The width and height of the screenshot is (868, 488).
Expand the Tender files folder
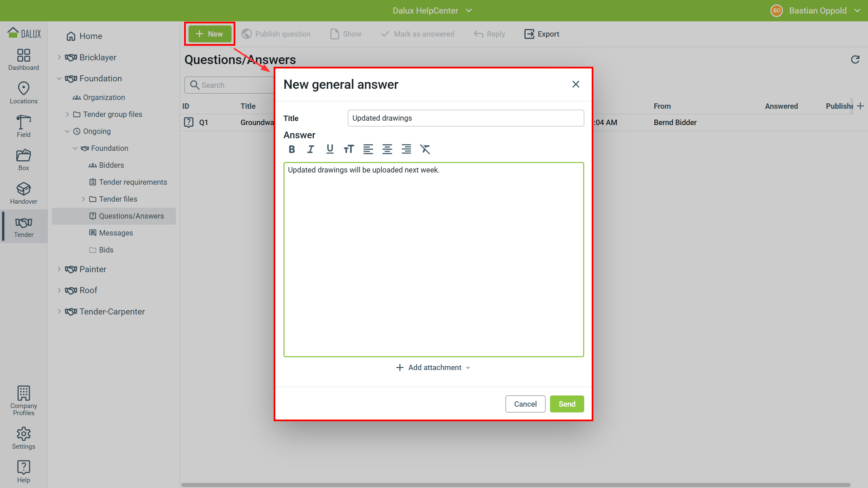pyautogui.click(x=83, y=199)
